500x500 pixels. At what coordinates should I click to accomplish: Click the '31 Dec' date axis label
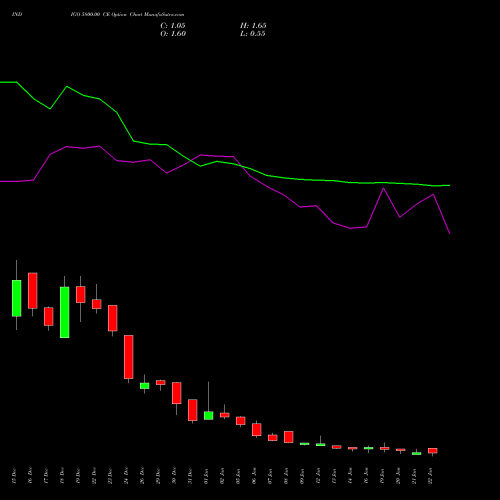pos(190,476)
